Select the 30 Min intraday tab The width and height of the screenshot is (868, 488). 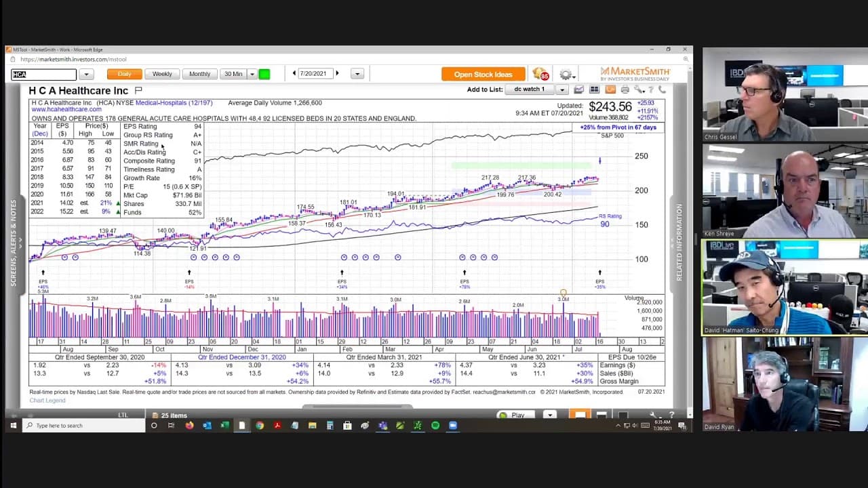click(233, 74)
